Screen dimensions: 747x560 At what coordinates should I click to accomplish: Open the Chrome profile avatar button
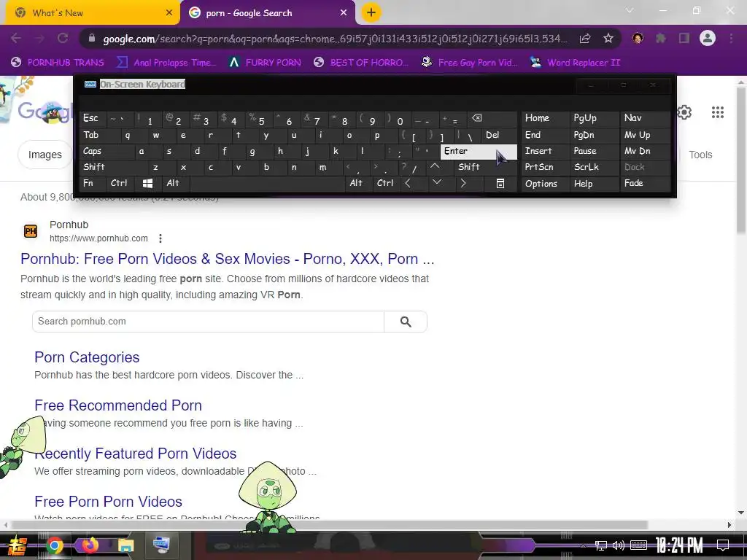pos(708,39)
